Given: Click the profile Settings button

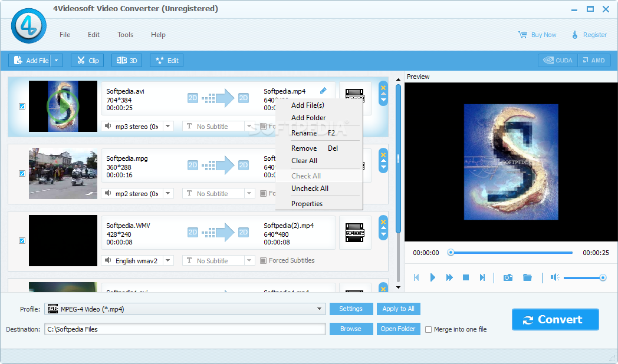Looking at the screenshot, I should point(351,309).
